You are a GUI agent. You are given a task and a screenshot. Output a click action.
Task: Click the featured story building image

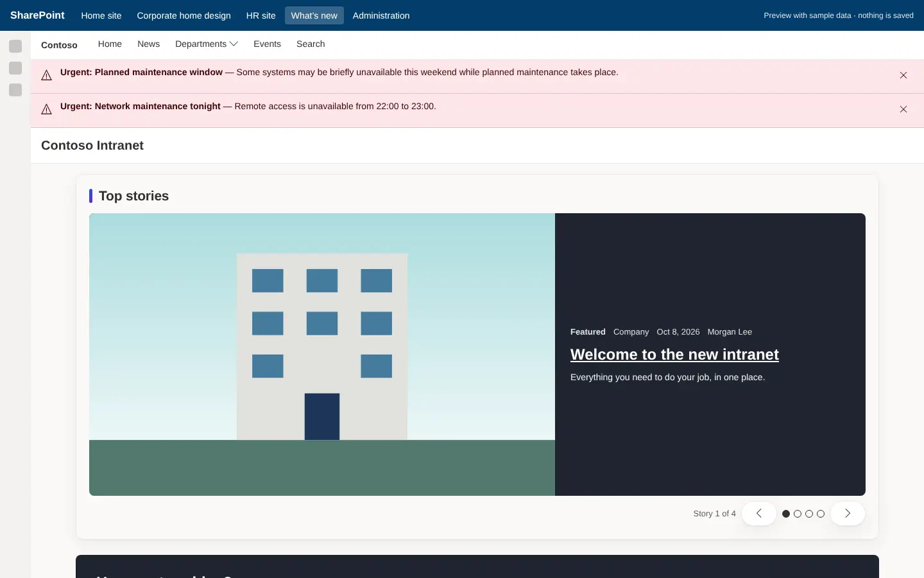coord(322,355)
